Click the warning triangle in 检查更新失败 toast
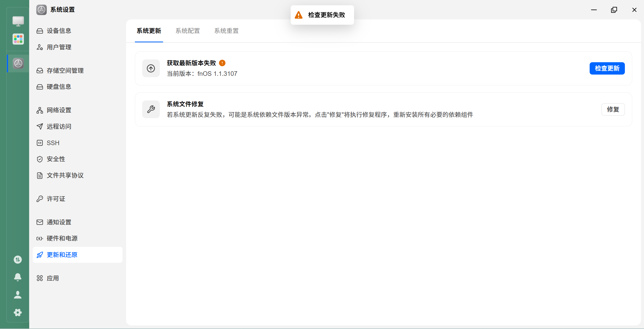Image resolution: width=644 pixels, height=329 pixels. [299, 15]
